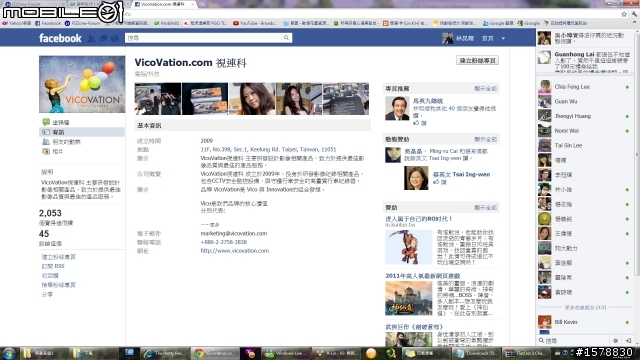Click the phone number +886-2-2758-3838
The width and height of the screenshot is (640, 360).
224,242
